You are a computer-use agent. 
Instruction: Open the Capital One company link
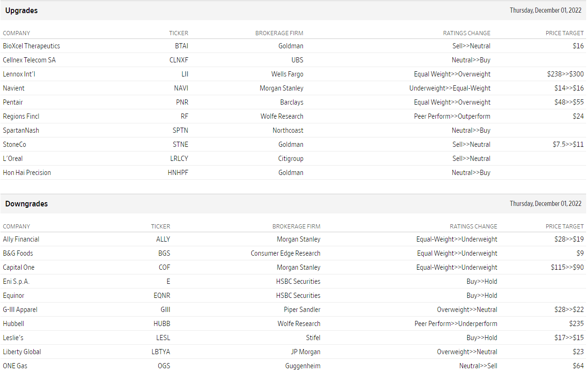pyautogui.click(x=19, y=267)
